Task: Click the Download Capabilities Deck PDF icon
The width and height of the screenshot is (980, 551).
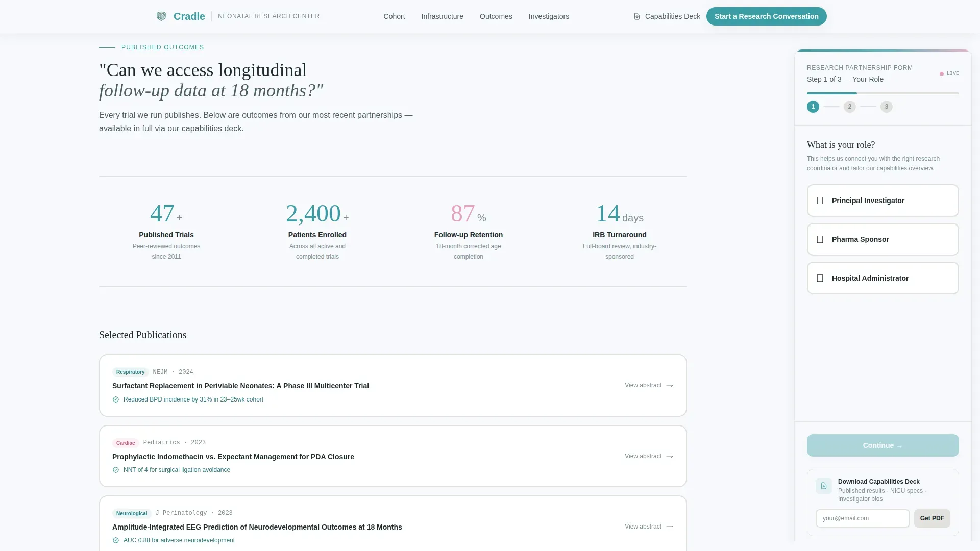Action: pyautogui.click(x=824, y=486)
